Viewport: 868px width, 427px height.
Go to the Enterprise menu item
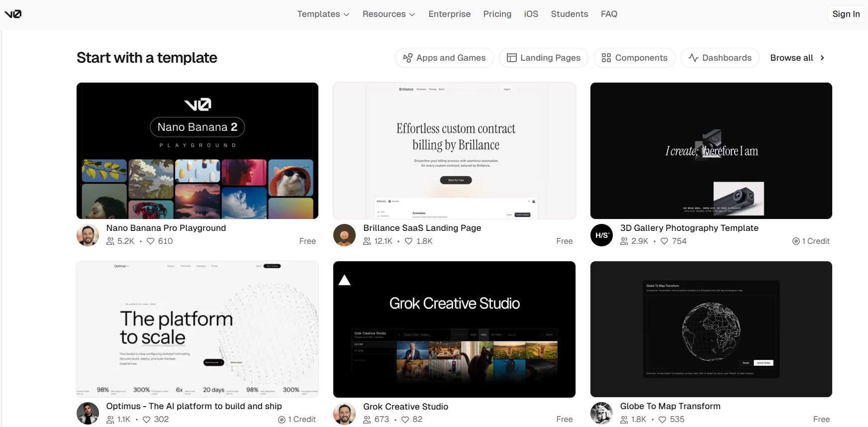pos(449,14)
